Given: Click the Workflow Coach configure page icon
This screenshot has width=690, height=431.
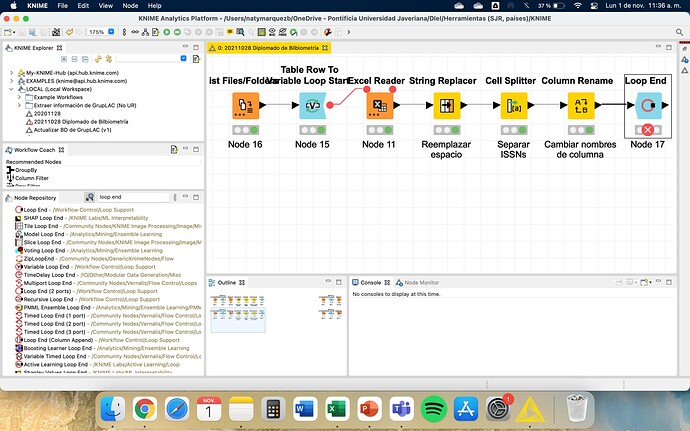Looking at the screenshot, I should point(174,150).
